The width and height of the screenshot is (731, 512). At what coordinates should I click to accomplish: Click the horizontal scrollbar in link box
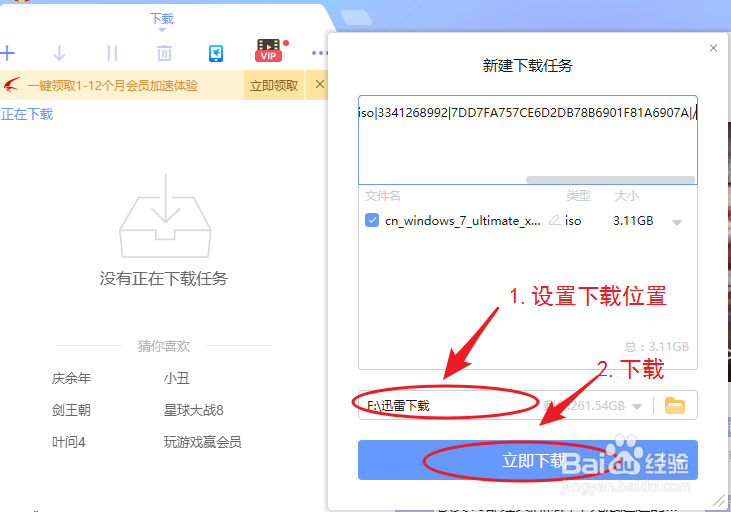pos(610,180)
